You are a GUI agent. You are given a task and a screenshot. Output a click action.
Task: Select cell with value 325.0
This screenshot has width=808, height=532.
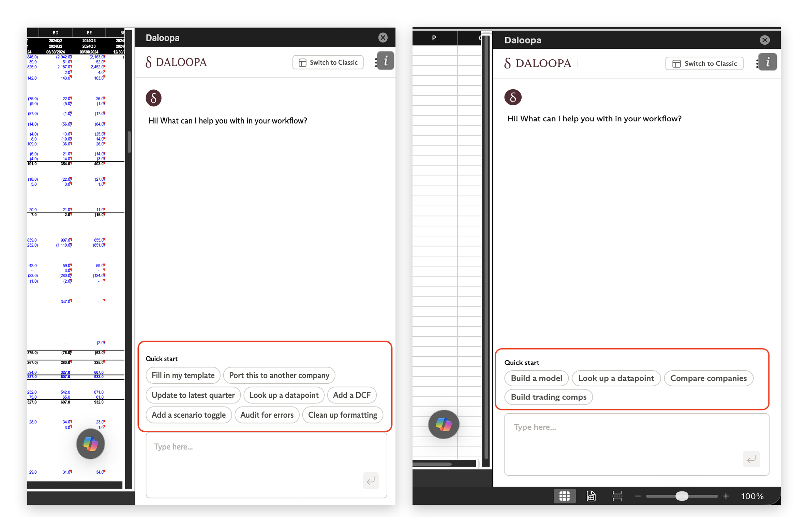tap(99, 363)
